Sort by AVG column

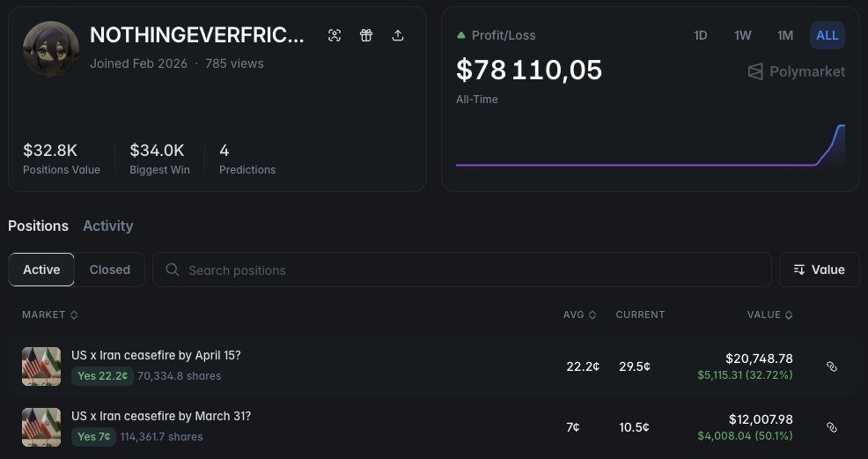[x=579, y=315]
